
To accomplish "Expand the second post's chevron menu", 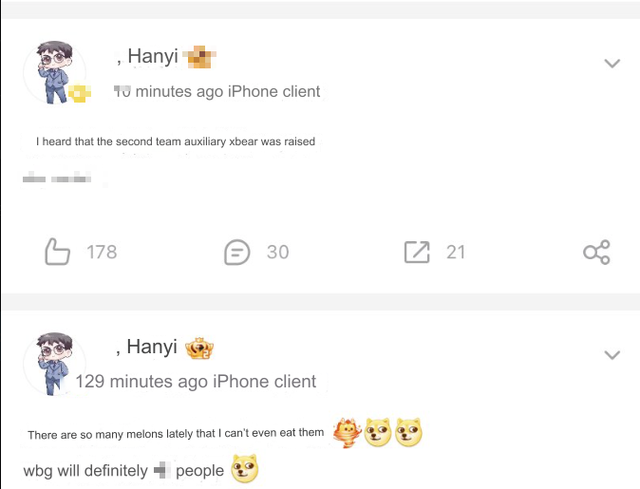I will click(x=612, y=354).
